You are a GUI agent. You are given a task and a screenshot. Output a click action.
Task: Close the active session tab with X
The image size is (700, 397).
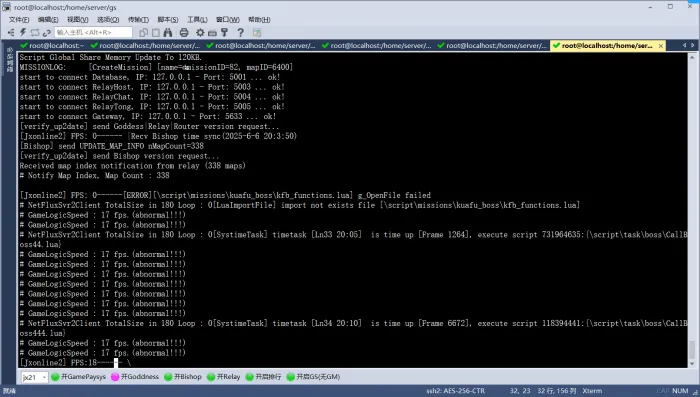pyautogui.click(x=661, y=46)
